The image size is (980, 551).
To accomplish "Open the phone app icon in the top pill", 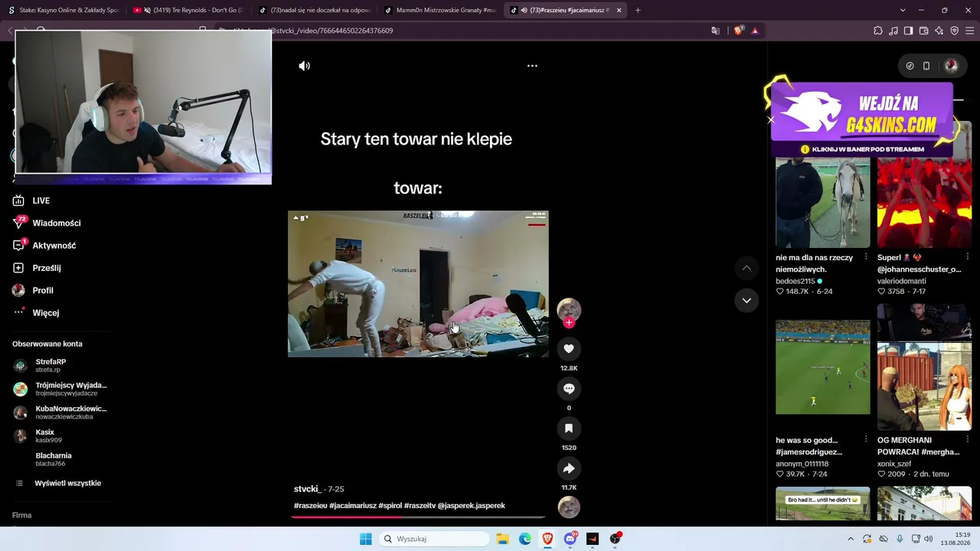I will coord(926,66).
